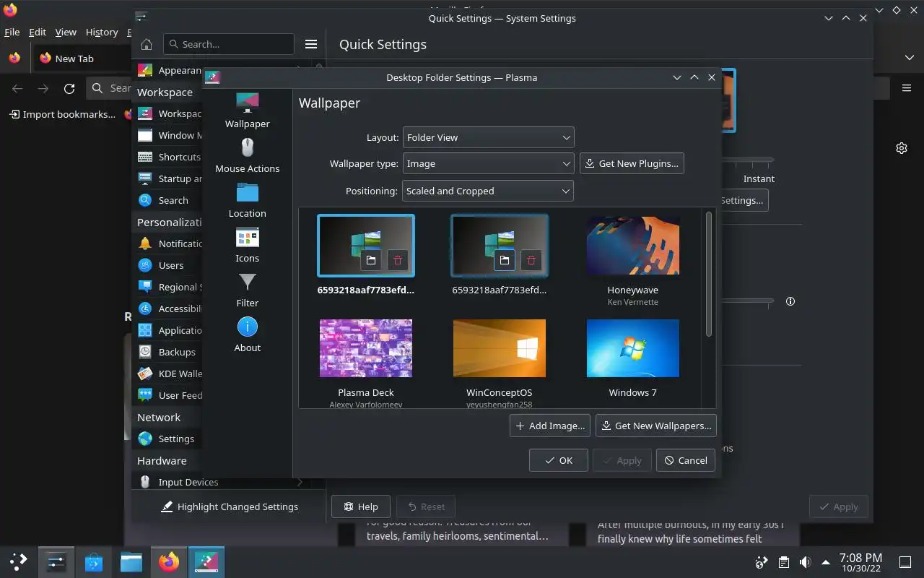Viewport: 924px width, 578px height.
Task: Open volume control in system tray
Action: tap(805, 562)
